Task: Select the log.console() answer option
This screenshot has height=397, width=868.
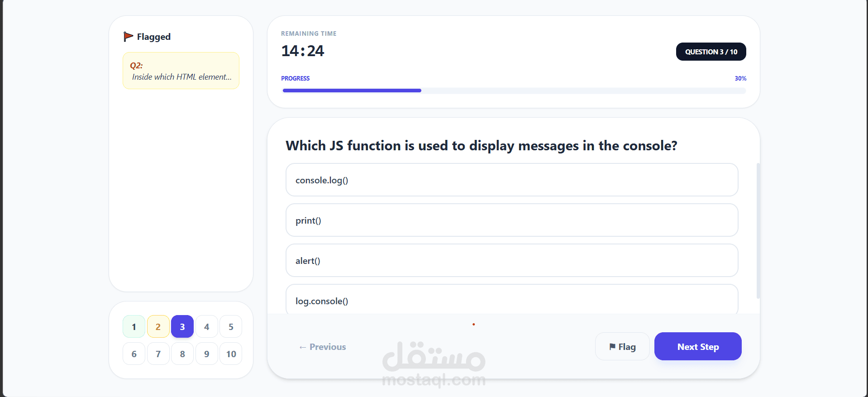Action: [511, 301]
